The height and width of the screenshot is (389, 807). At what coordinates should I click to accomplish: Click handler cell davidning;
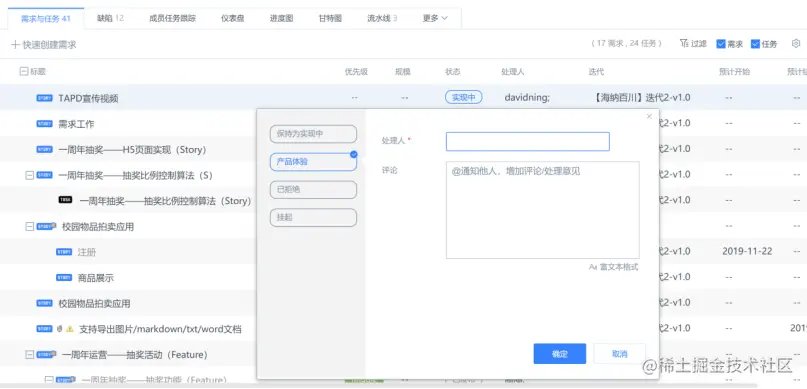tap(527, 97)
